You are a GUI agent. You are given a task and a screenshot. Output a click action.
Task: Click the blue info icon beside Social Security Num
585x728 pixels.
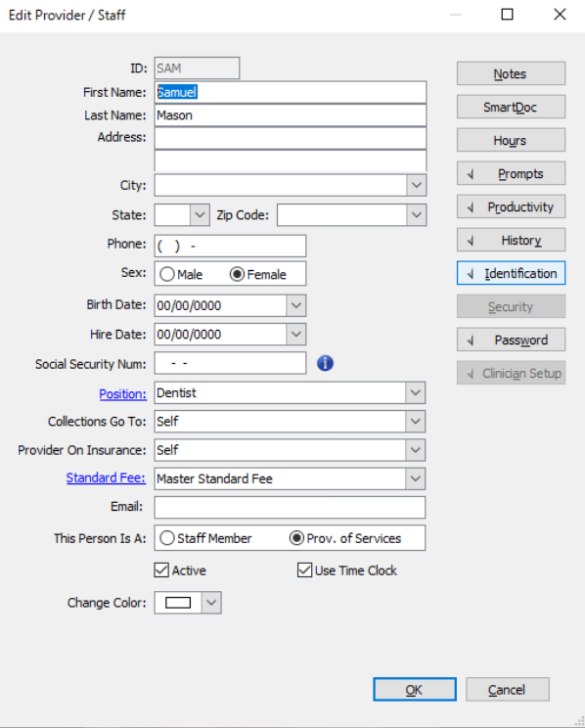(x=325, y=363)
